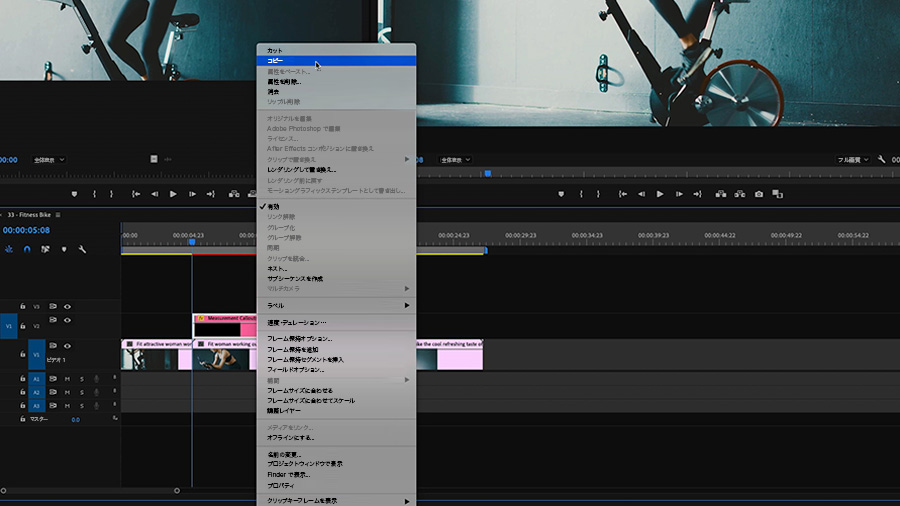Choose コピー in the context menu
900x506 pixels.
point(336,61)
